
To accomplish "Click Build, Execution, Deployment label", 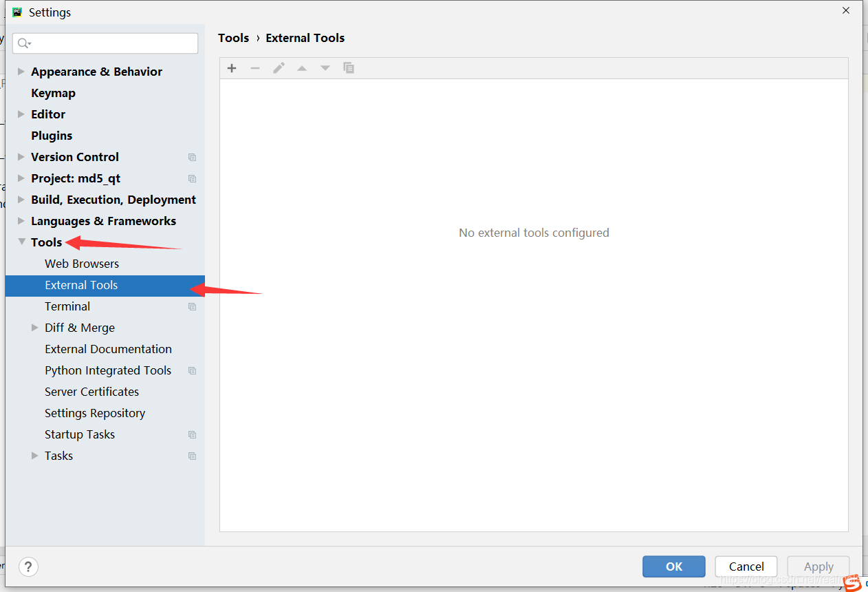I will [113, 200].
